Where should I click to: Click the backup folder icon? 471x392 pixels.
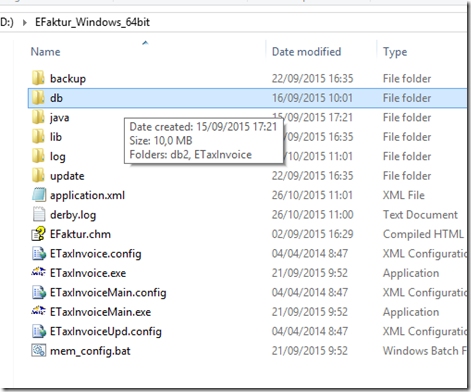tap(38, 78)
